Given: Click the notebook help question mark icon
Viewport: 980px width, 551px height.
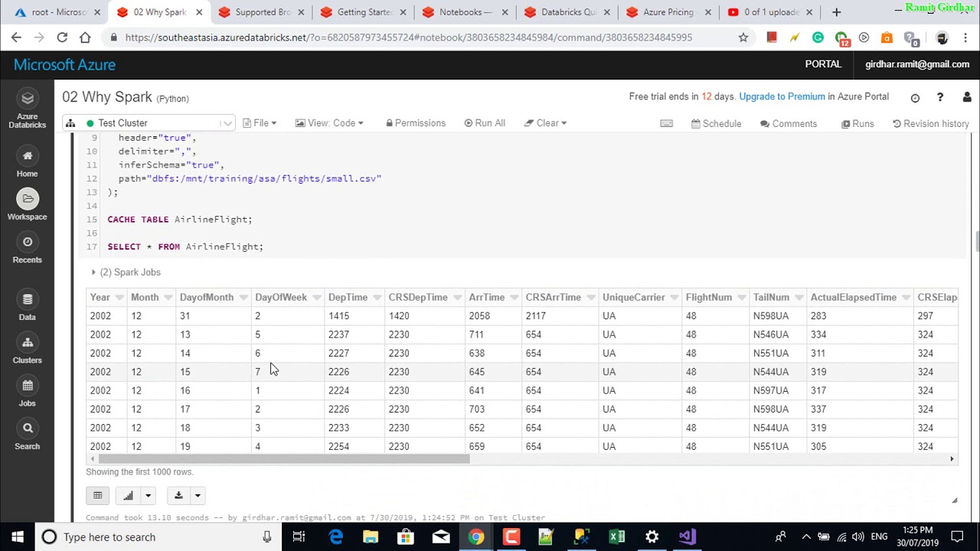Looking at the screenshot, I should click(x=940, y=97).
